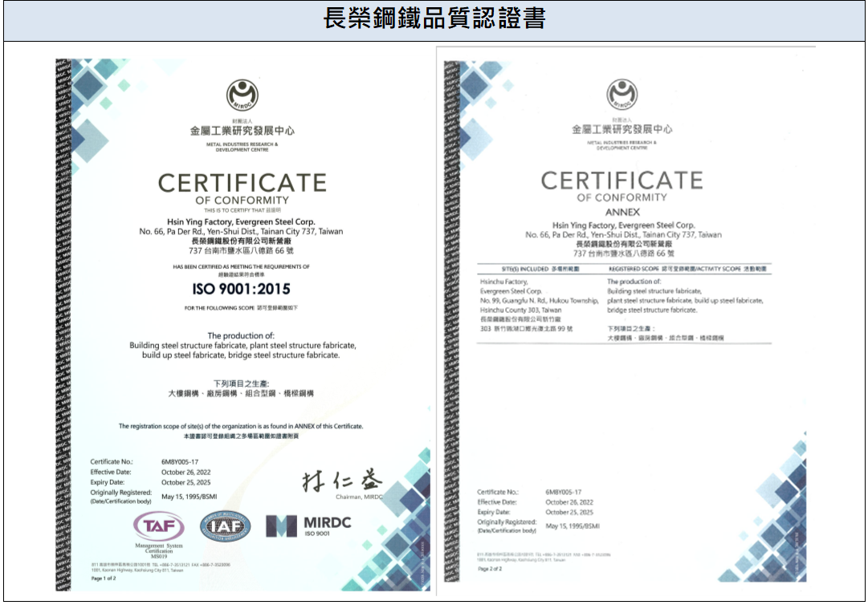Click 'Effective Date:' label on page 1
The image size is (868, 605).
click(111, 473)
